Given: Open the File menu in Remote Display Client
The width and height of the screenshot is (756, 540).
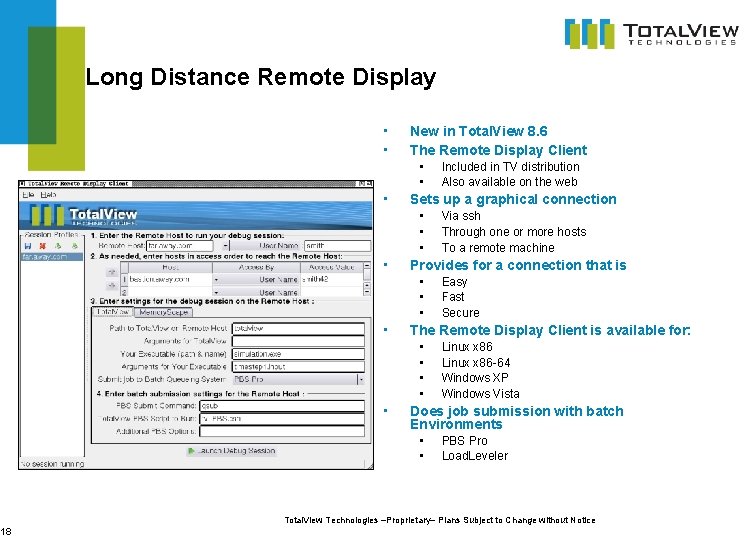Looking at the screenshot, I should point(28,195).
